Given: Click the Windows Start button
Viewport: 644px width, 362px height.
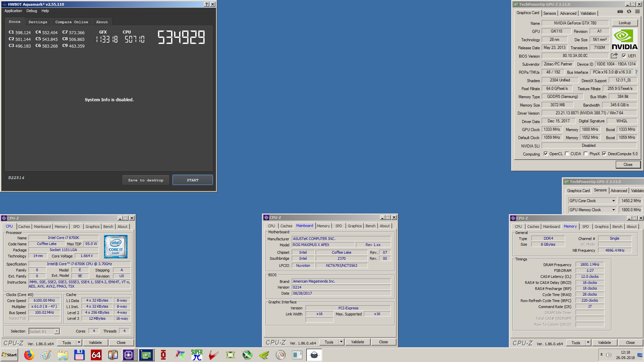Looking at the screenshot, I should 9,355.
